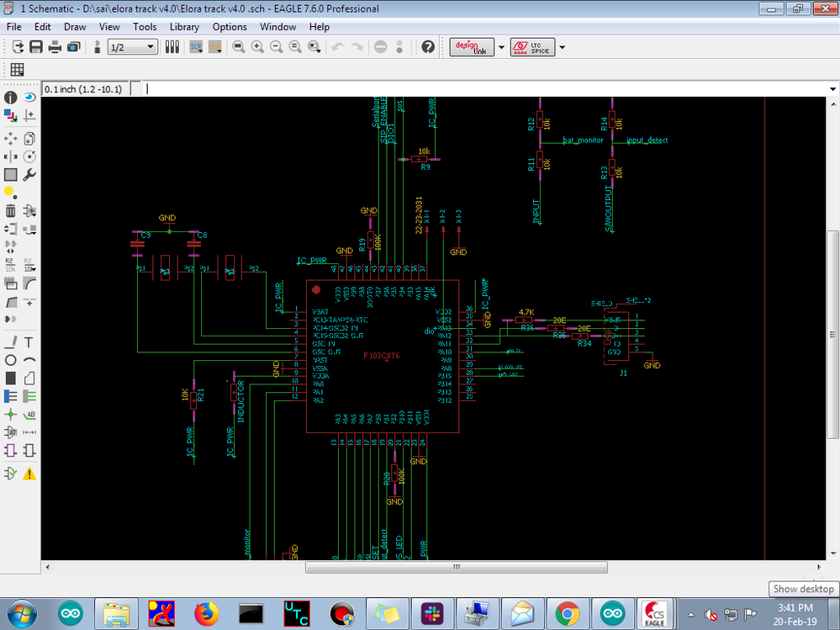Zoom out of the schematic
The width and height of the screenshot is (840, 630).
coord(277,47)
